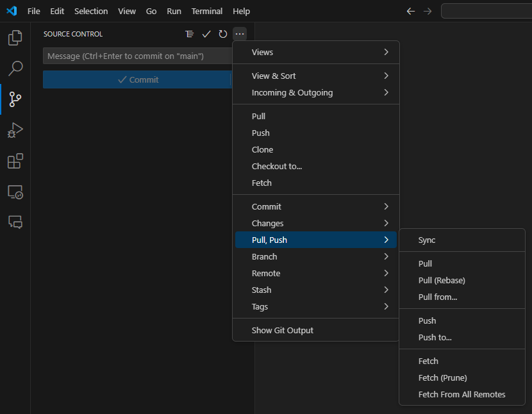Click the View as Tree icon
This screenshot has width=532, height=414.
click(x=189, y=34)
